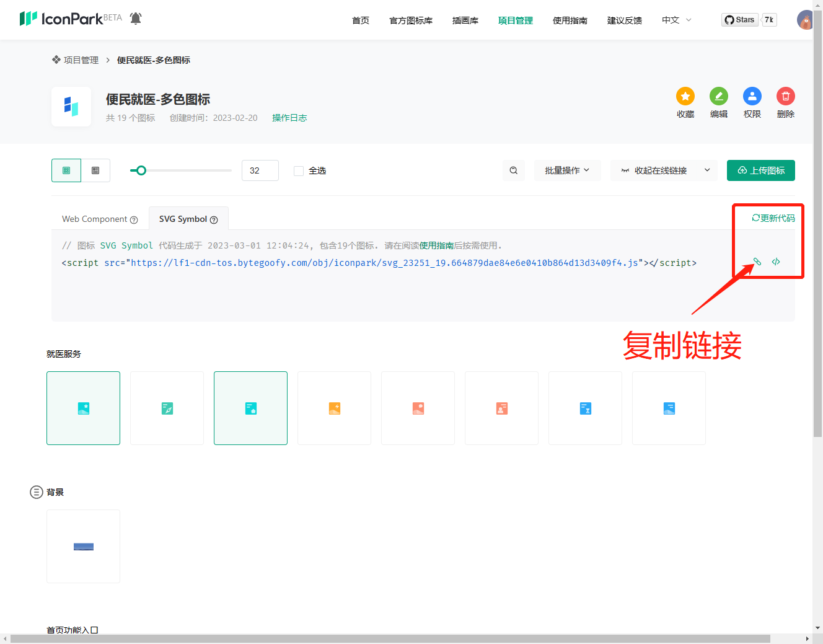This screenshot has height=644, width=823.
Task: Click the icon size input field showing 32
Action: 260,170
